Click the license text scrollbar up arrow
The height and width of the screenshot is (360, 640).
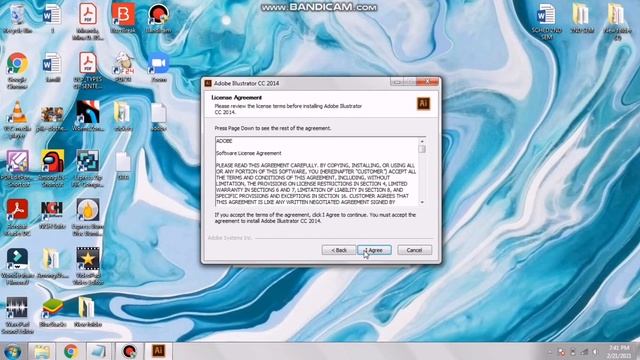422,141
